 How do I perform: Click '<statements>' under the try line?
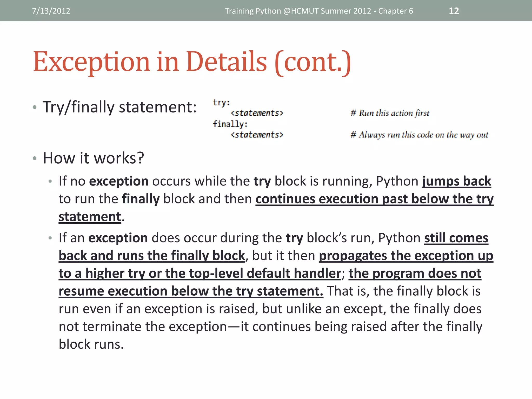tap(257, 113)
